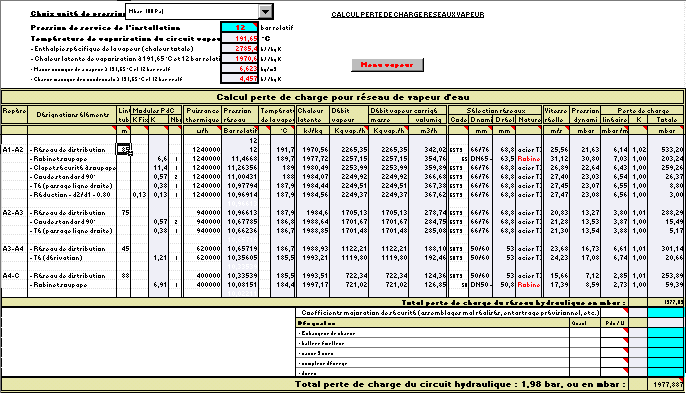Select the dynamic pressure cell 30,80

[585, 159]
